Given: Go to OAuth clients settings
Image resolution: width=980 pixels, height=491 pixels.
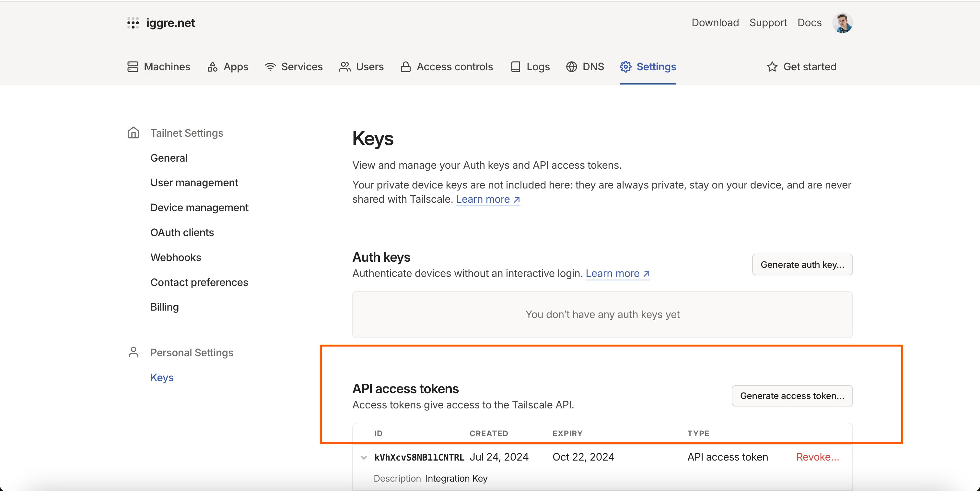Looking at the screenshot, I should (182, 232).
